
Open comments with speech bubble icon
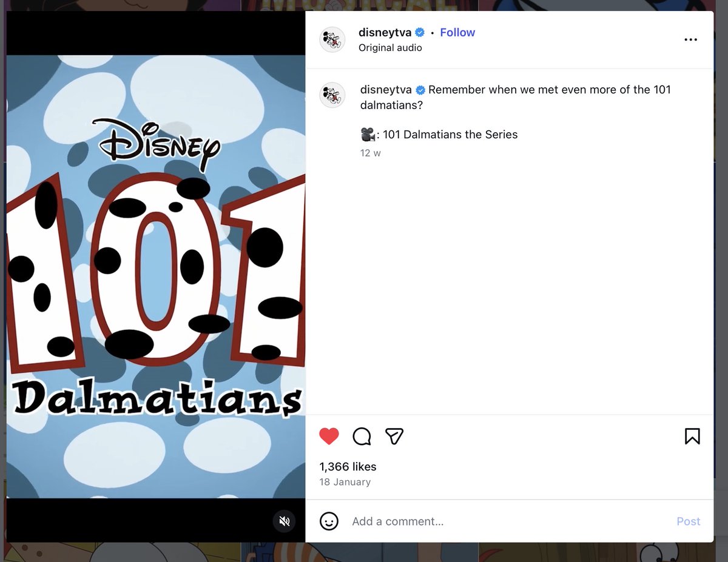[362, 436]
